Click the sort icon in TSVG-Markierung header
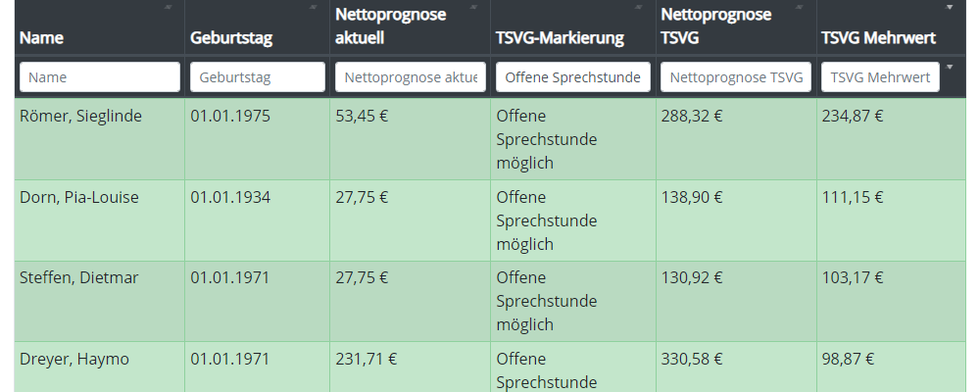The image size is (980, 392). tap(640, 7)
